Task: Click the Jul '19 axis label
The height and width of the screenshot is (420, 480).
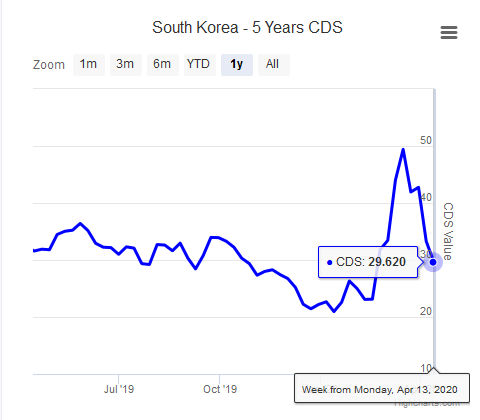Action: 119,389
